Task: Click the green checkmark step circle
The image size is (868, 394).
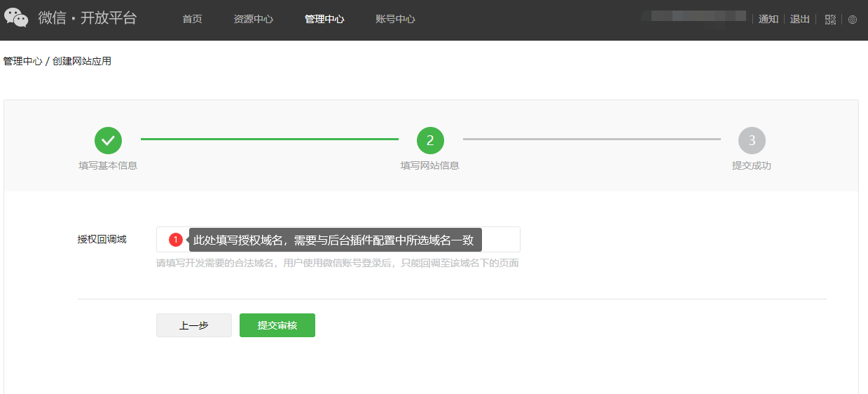Action: (108, 140)
